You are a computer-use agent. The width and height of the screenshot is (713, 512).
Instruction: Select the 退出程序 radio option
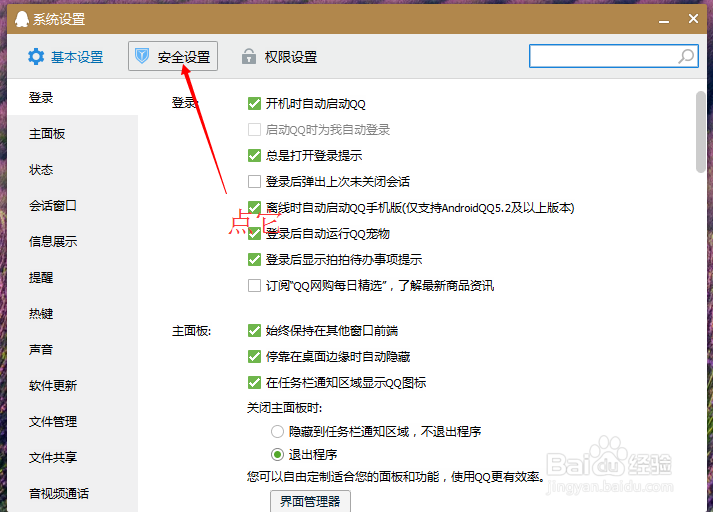click(277, 454)
